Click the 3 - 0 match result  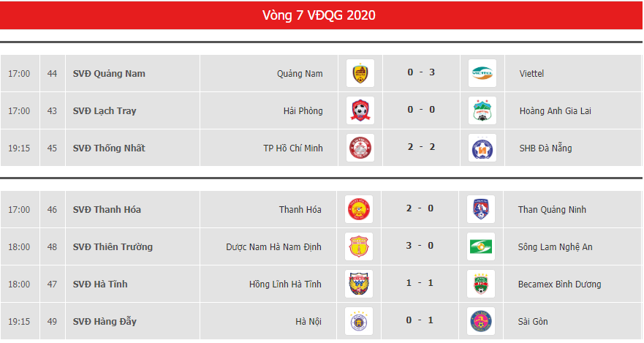420,246
